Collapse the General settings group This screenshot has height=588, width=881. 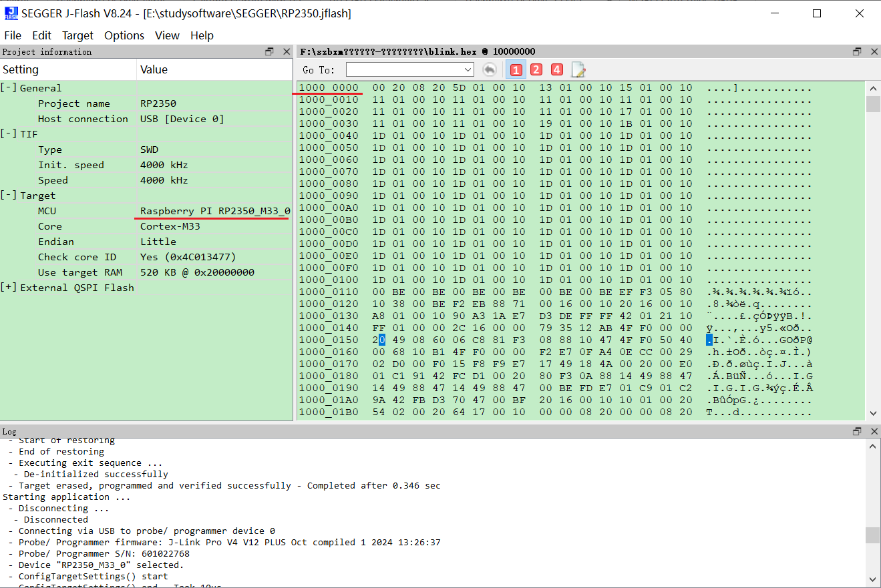click(9, 88)
